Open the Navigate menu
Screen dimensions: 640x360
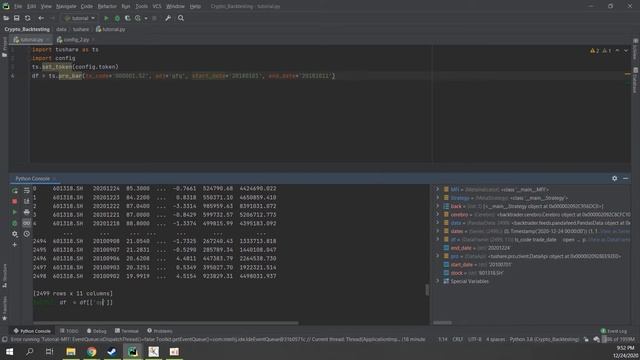coord(66,7)
